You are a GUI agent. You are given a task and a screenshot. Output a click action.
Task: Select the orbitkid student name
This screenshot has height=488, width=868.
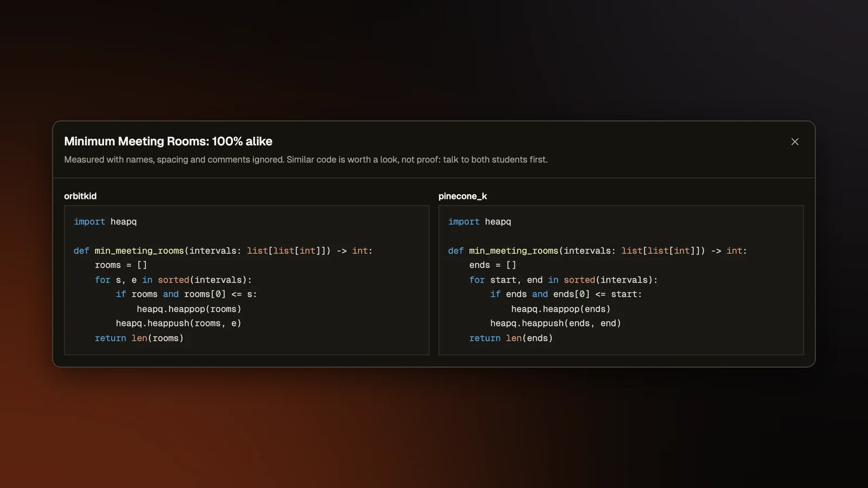80,196
